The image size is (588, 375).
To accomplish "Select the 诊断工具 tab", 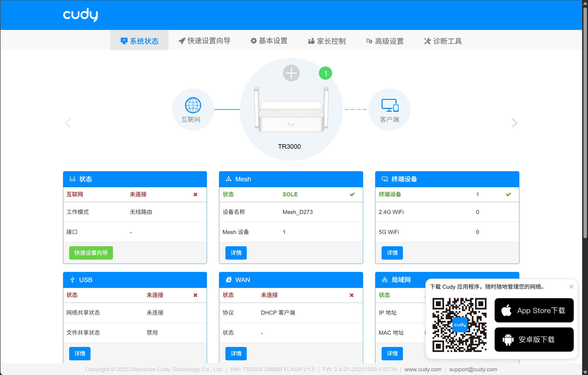I will pyautogui.click(x=443, y=41).
